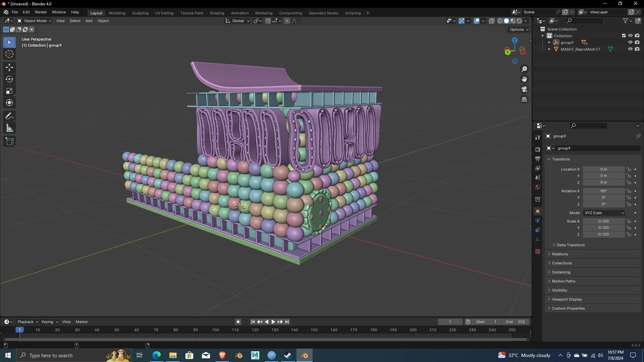Choose the Annotate pencil tool
The image size is (644, 362).
pyautogui.click(x=9, y=116)
